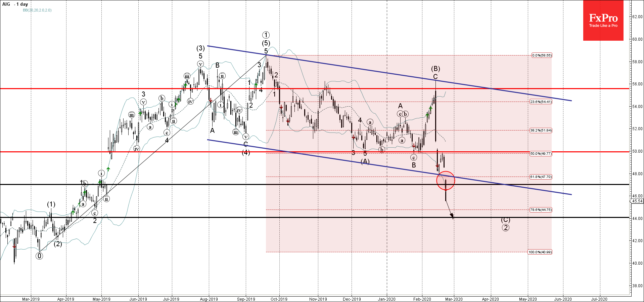Image resolution: width=644 pixels, height=302 pixels.
Task: Click Aug-2019 on the date axis
Action: [x=209, y=299]
